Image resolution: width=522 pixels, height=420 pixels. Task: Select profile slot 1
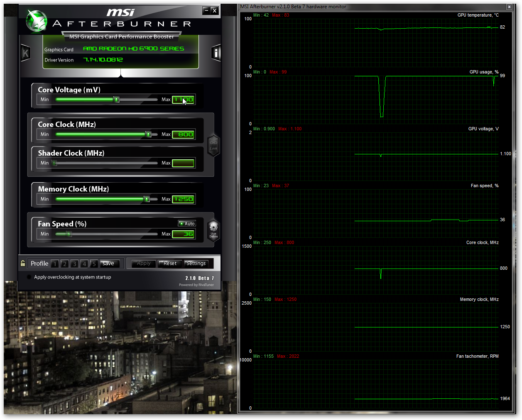(x=55, y=264)
